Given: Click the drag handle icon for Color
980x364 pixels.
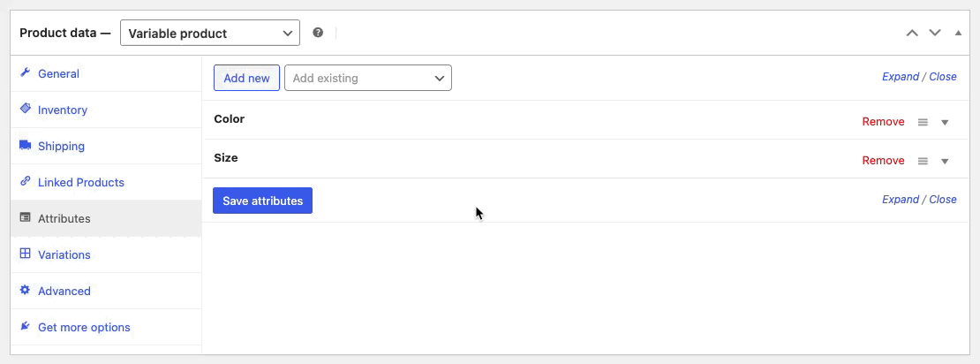Looking at the screenshot, I should (x=923, y=122).
